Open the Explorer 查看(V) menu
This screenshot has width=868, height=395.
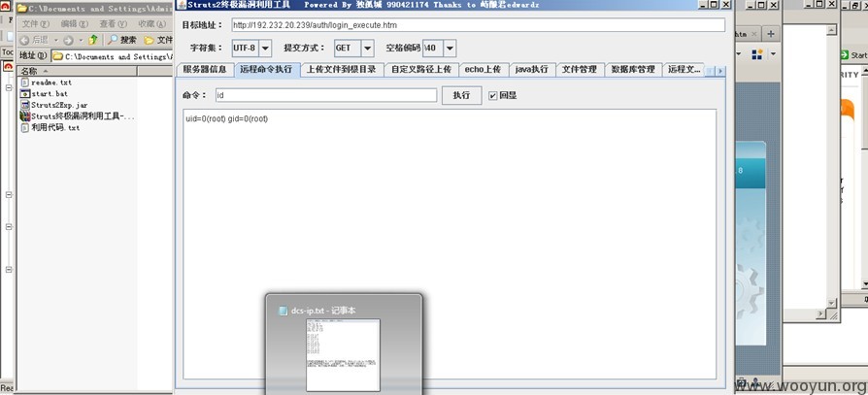113,24
